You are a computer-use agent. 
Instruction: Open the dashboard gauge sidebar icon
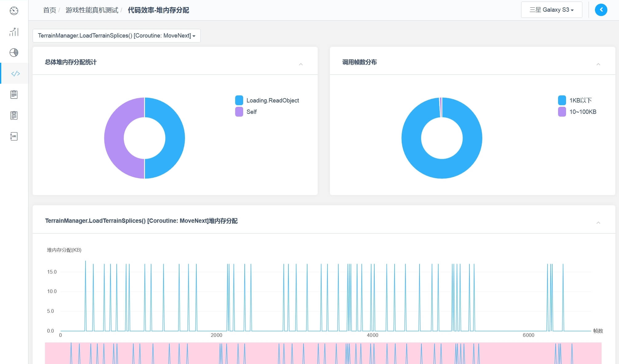tap(14, 11)
